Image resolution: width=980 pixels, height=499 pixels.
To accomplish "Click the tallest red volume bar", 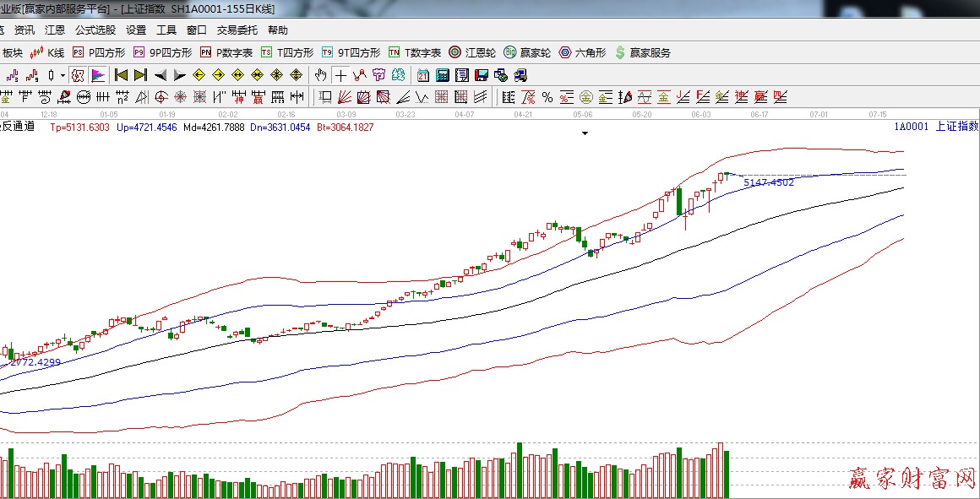I will [x=720, y=470].
